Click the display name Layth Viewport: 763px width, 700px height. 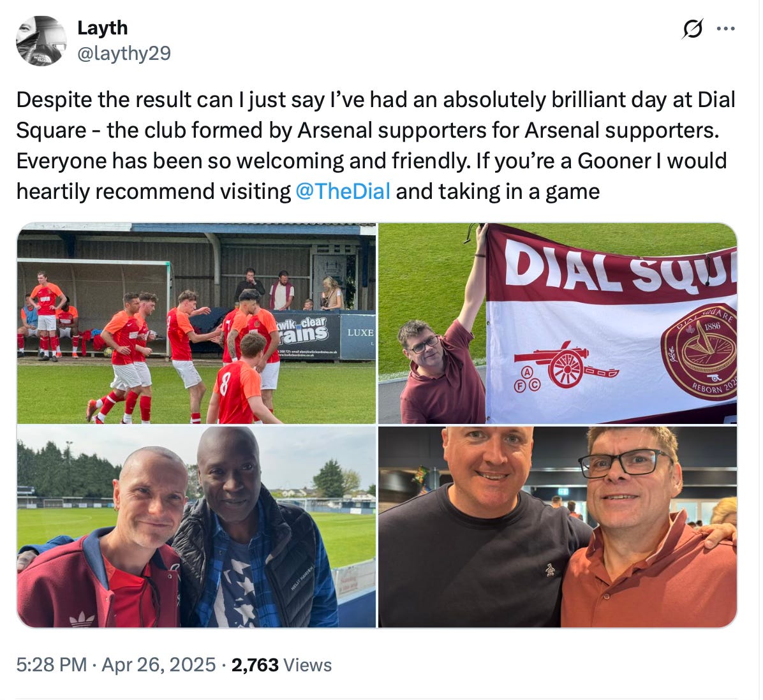(x=102, y=27)
